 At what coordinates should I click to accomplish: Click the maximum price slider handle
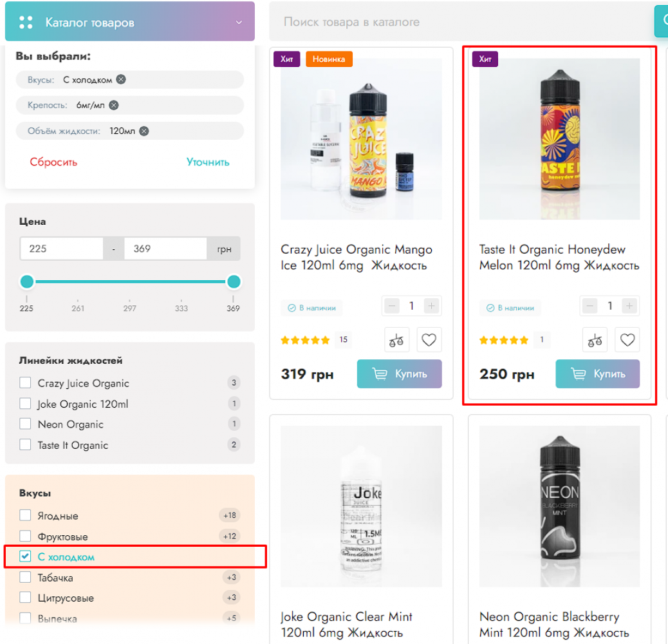coord(234,282)
